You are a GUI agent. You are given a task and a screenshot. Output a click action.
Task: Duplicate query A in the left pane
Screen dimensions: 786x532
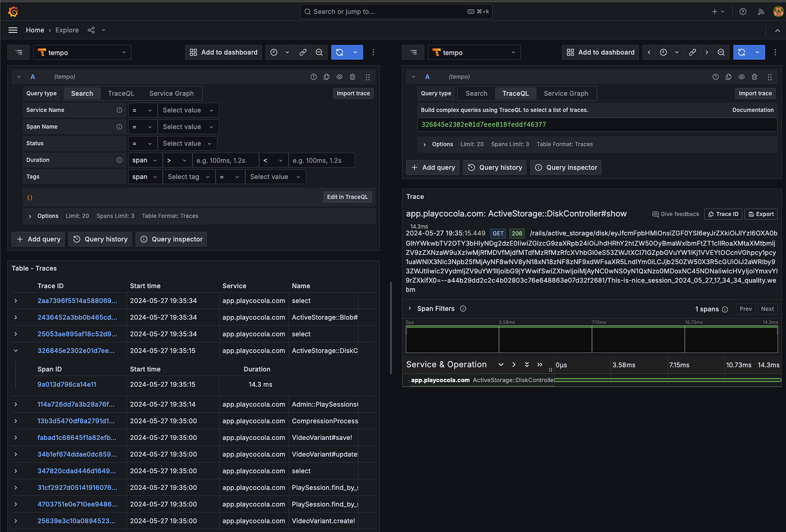[326, 77]
